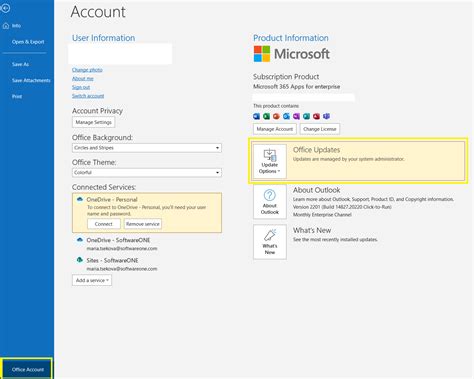Click the dark red Access app icon
The height and width of the screenshot is (379, 474).
(x=316, y=116)
